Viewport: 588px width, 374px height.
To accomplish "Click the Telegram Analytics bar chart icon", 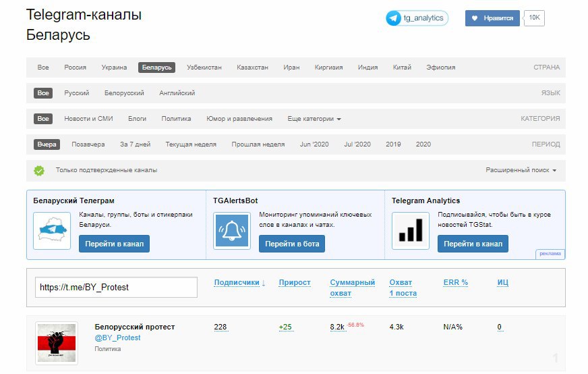I will tap(411, 231).
